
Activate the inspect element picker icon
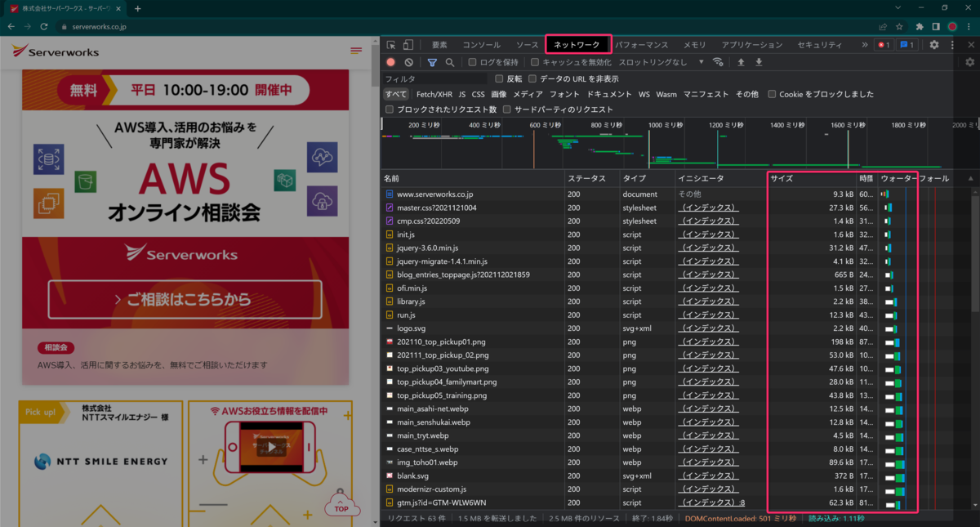tap(391, 45)
